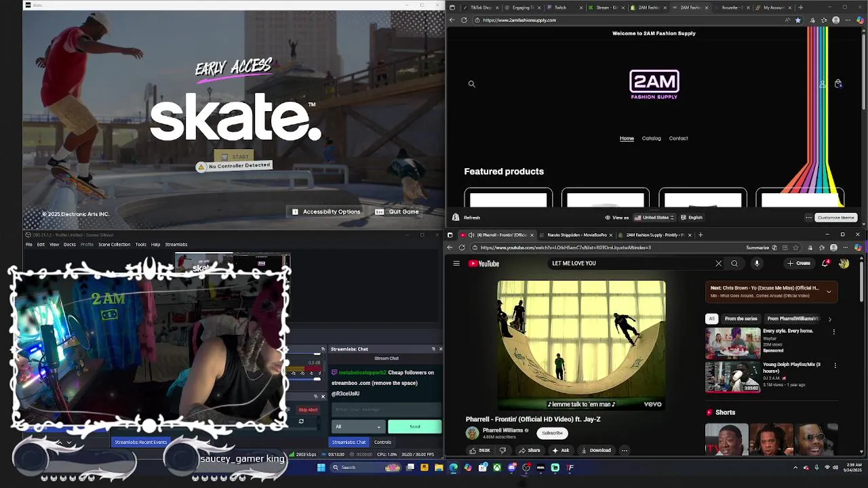This screenshot has height=488, width=868.
Task: Click the Skip Alert button
Action: coord(308,410)
